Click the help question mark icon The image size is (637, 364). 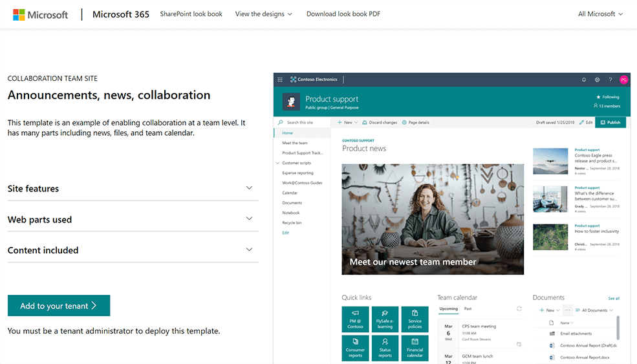coord(610,80)
